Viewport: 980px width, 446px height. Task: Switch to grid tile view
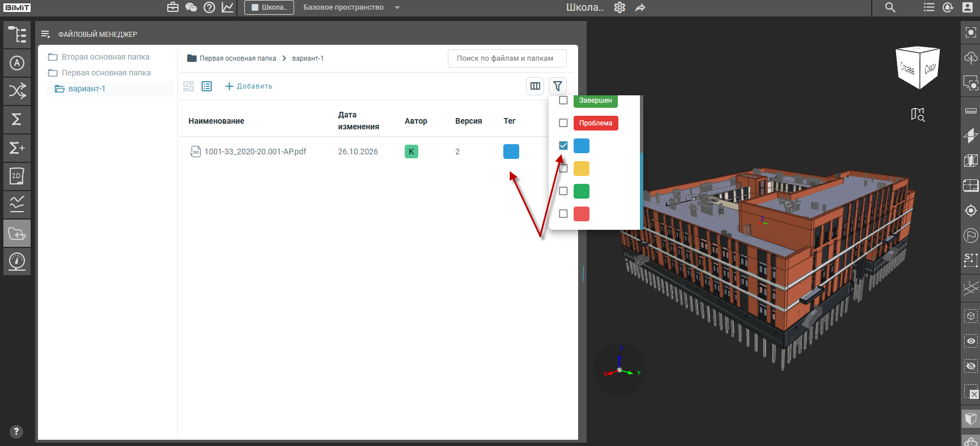click(x=189, y=86)
